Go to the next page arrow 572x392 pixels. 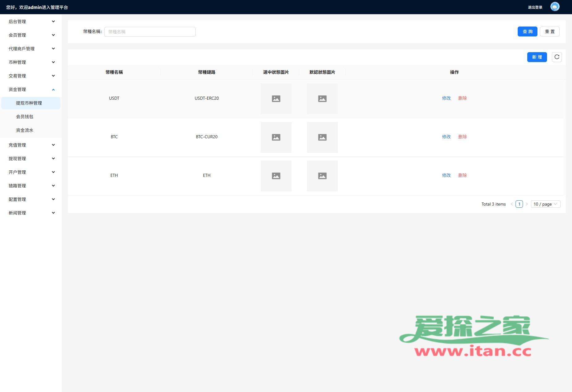pyautogui.click(x=527, y=204)
